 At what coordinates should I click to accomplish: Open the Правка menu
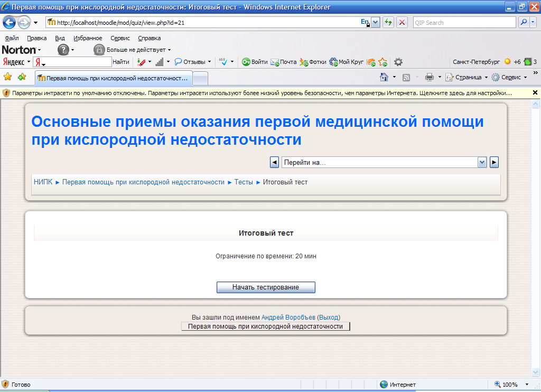pyautogui.click(x=37, y=38)
